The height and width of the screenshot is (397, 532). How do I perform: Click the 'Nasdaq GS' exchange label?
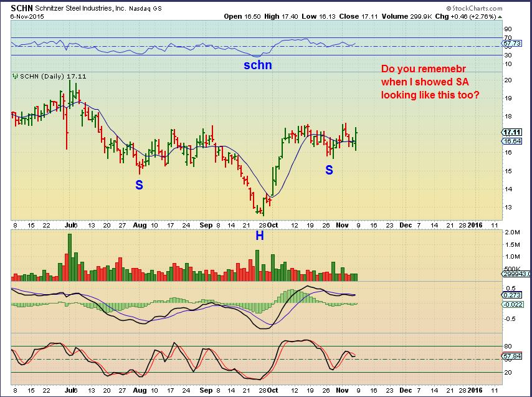coord(145,9)
